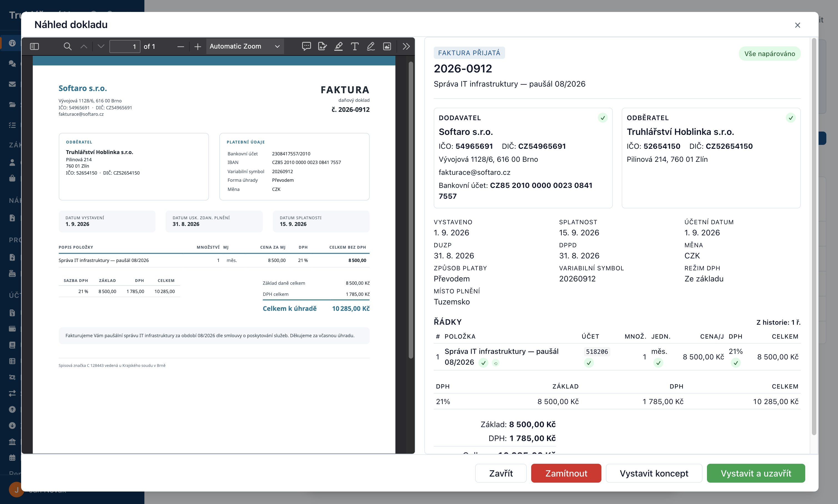Click the from-history refresh icon on item row
Image resolution: width=838 pixels, height=504 pixels.
[x=496, y=363]
